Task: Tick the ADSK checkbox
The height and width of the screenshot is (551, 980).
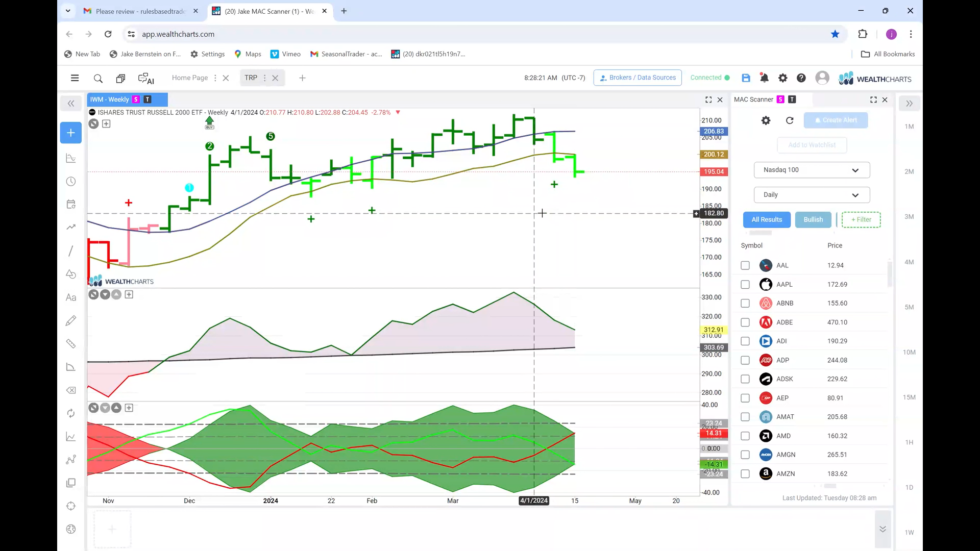Action: tap(745, 379)
